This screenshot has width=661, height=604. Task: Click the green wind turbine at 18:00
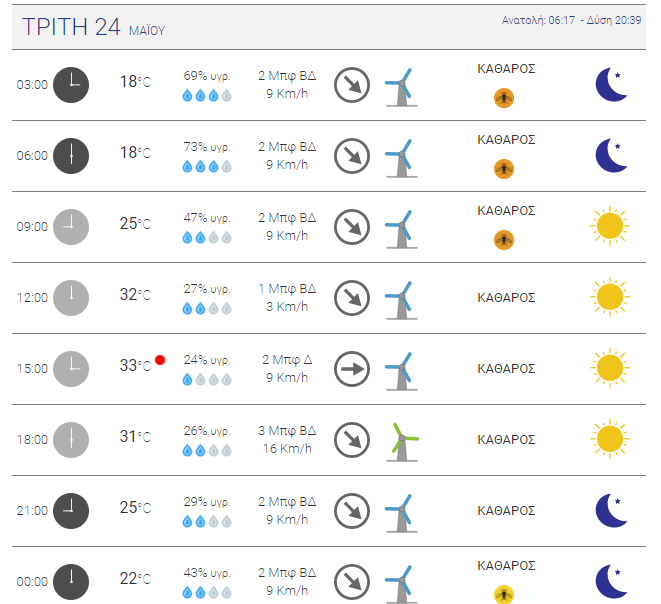tap(402, 442)
